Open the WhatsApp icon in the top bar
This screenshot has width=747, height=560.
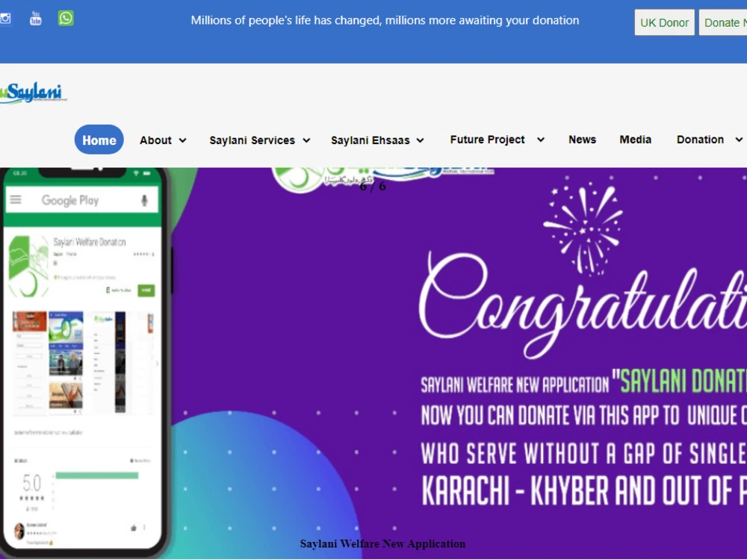pos(66,18)
